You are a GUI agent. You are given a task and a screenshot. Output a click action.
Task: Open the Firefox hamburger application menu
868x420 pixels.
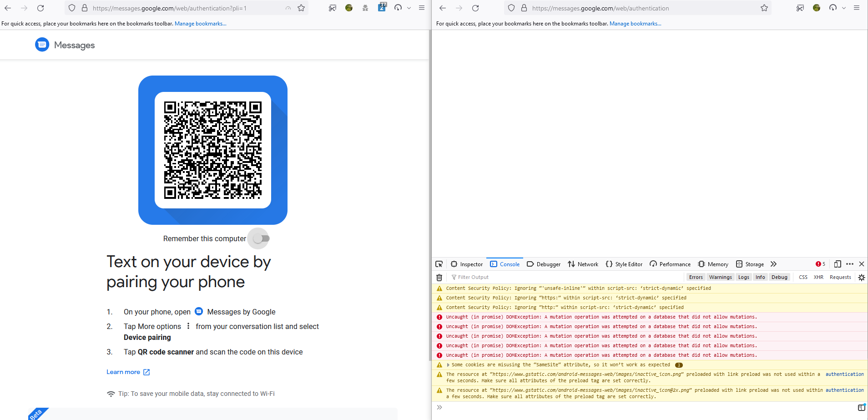coord(423,8)
